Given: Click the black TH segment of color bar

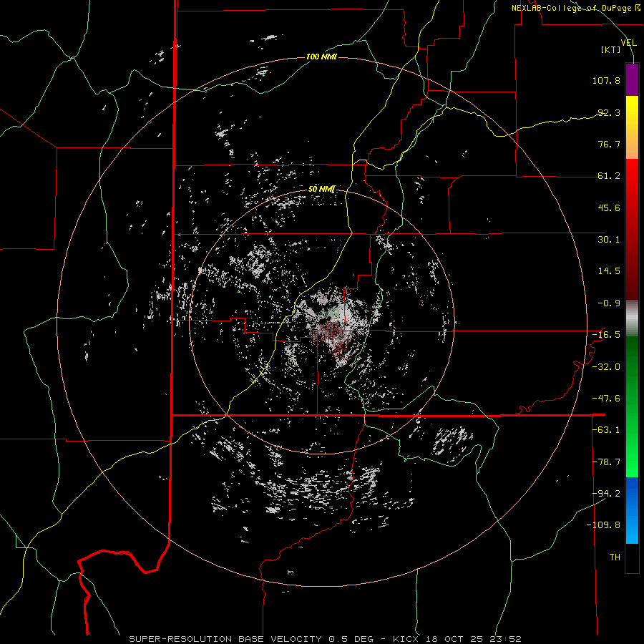Looking at the screenshot, I should click(x=632, y=558).
